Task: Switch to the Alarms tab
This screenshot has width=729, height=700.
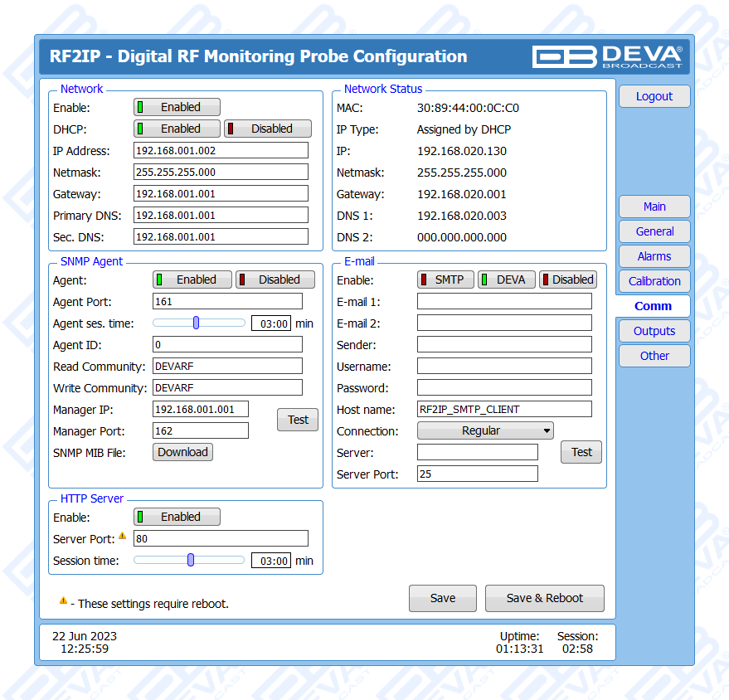Action: (x=654, y=256)
